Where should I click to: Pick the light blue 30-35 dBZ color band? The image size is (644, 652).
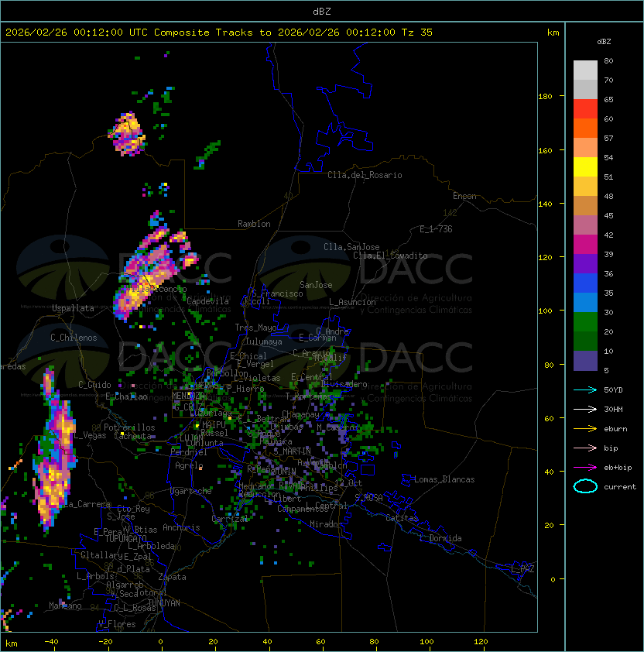pyautogui.click(x=585, y=303)
